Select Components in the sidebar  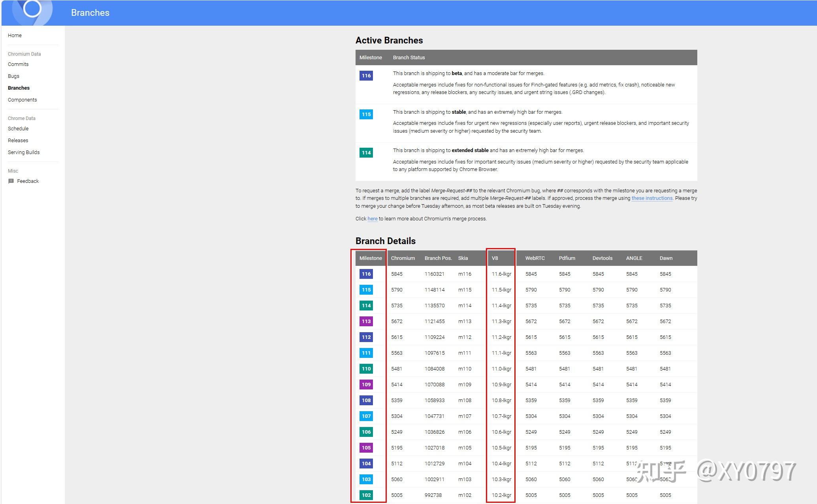(x=22, y=100)
